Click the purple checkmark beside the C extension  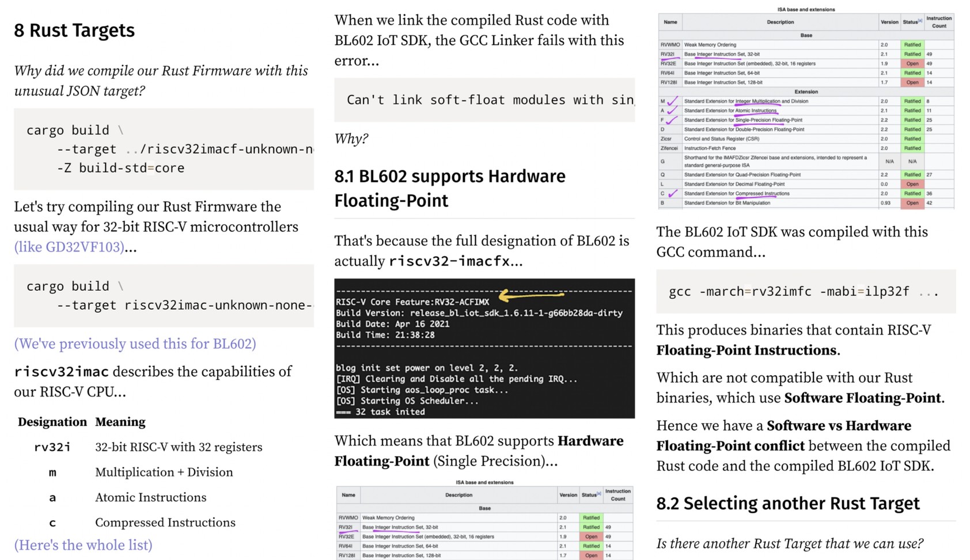pos(672,193)
